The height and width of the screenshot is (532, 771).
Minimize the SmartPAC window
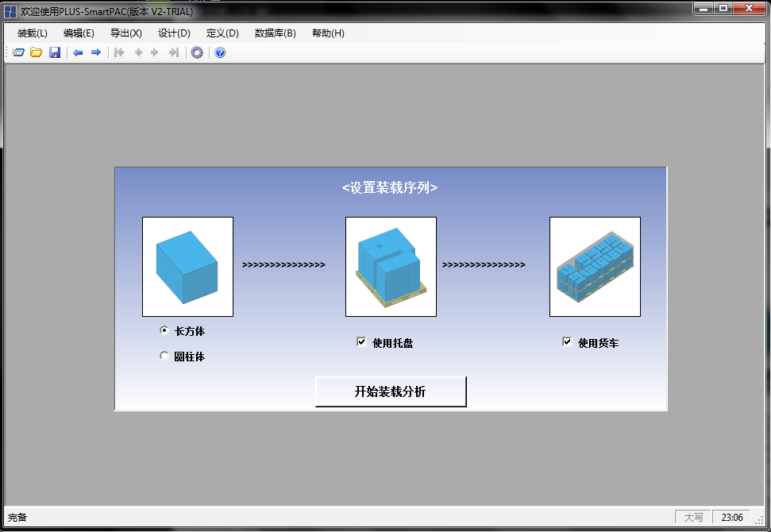point(704,9)
